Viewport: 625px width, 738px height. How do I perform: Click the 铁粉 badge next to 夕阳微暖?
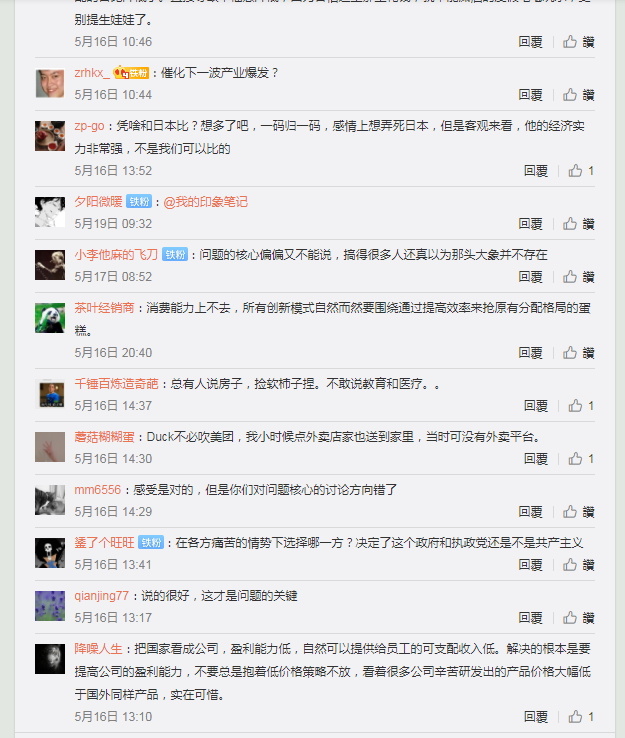[x=139, y=202]
